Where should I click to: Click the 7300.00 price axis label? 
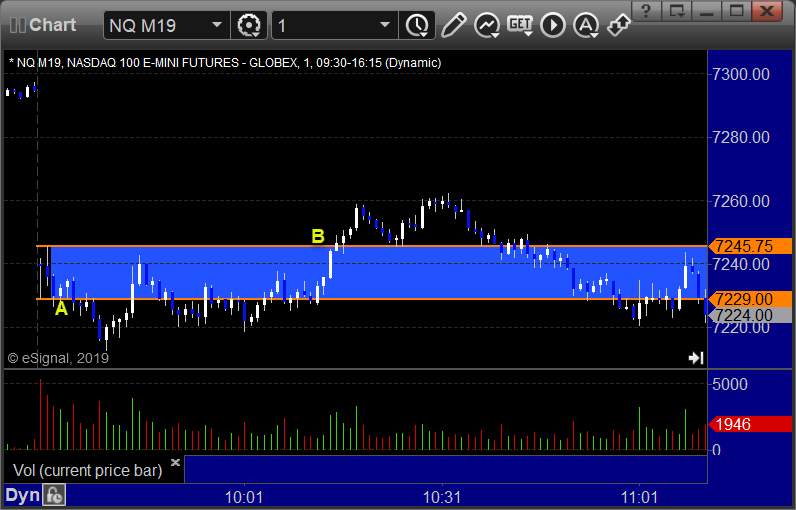tap(741, 75)
